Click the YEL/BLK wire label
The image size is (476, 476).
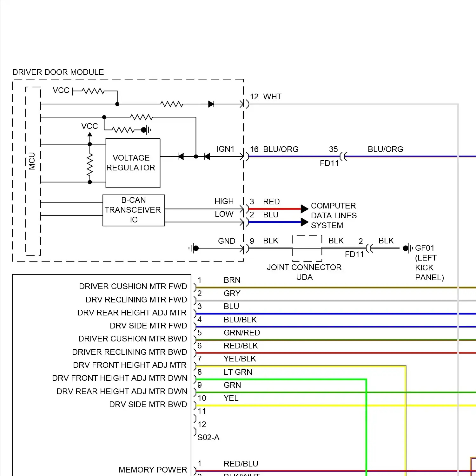[x=240, y=359]
